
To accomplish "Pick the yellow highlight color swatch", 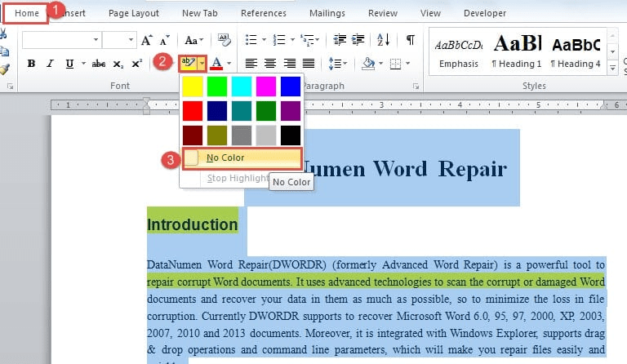I will pos(193,87).
